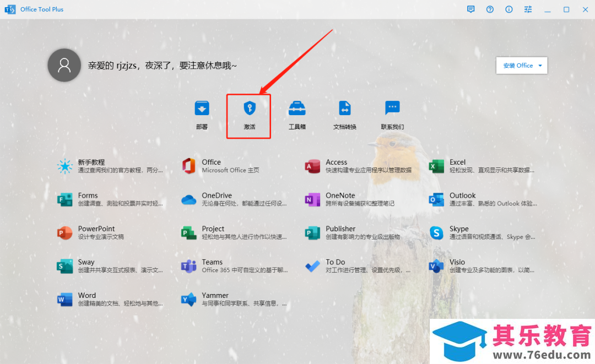Click the Office Tool Plus logo icon
The height and width of the screenshot is (364, 595).
click(10, 9)
